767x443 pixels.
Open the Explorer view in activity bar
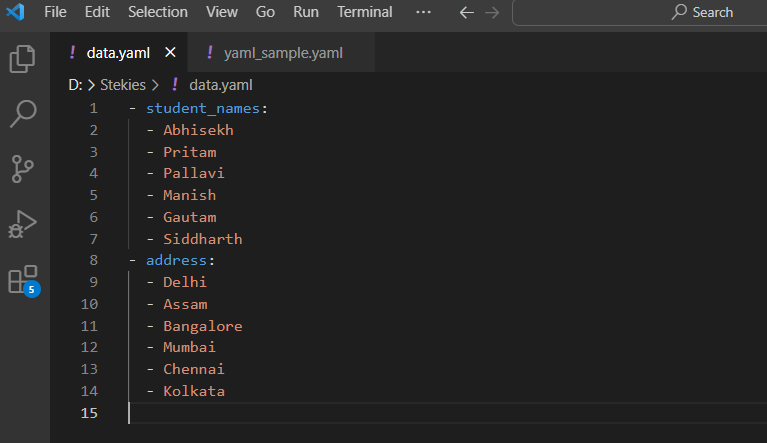pyautogui.click(x=23, y=59)
